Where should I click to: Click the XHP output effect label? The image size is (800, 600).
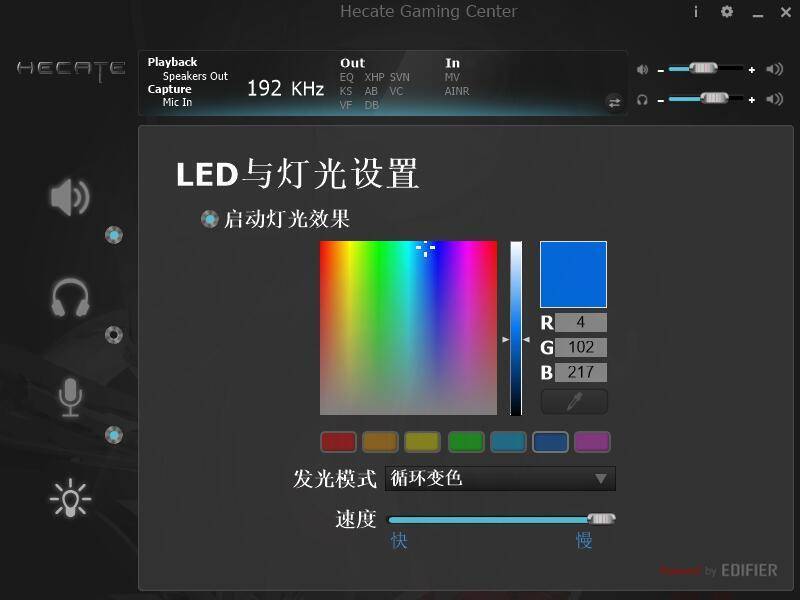pyautogui.click(x=374, y=78)
